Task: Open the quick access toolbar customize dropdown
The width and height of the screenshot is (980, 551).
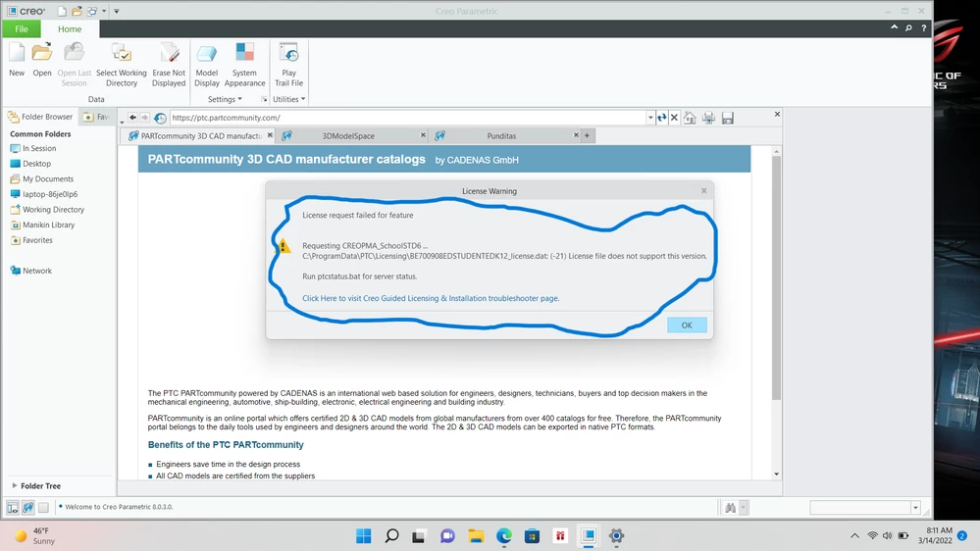Action: [x=117, y=11]
